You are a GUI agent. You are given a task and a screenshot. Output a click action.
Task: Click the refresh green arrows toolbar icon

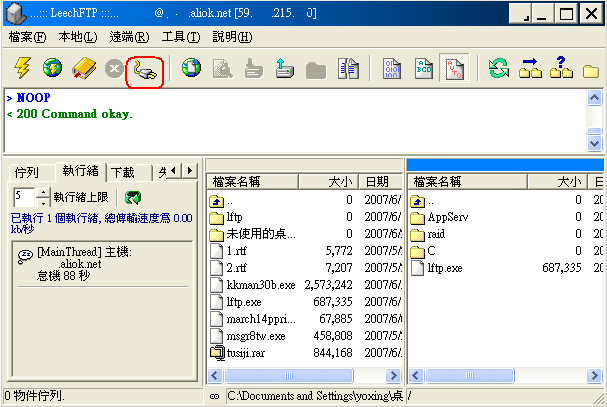click(497, 69)
